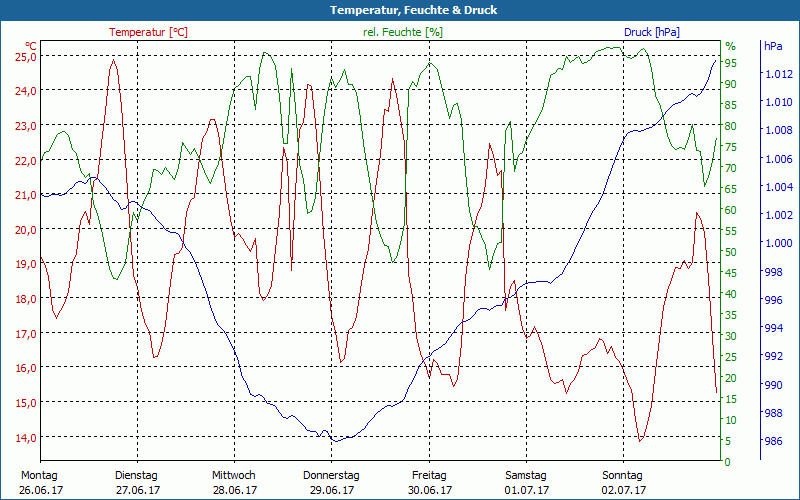Pick the Montag day label
Viewport: 800px width, 500px height.
[x=39, y=475]
